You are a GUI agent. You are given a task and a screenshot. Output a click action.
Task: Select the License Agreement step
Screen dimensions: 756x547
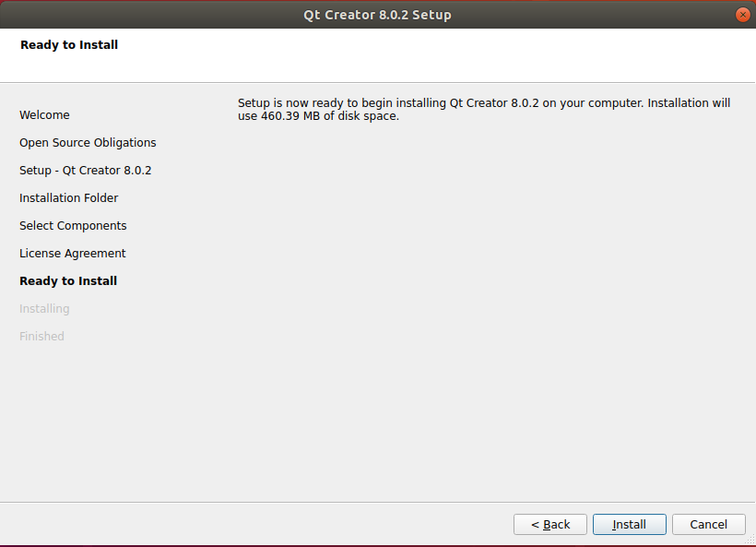(x=72, y=254)
